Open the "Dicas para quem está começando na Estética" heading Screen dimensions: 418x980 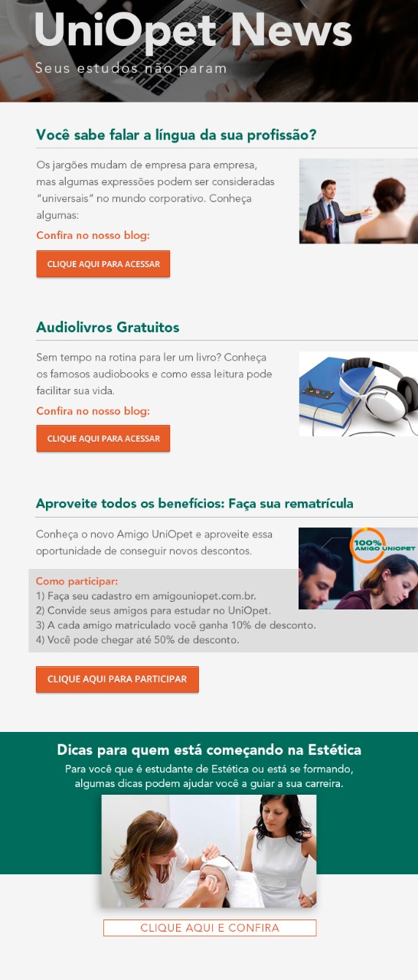(209, 750)
